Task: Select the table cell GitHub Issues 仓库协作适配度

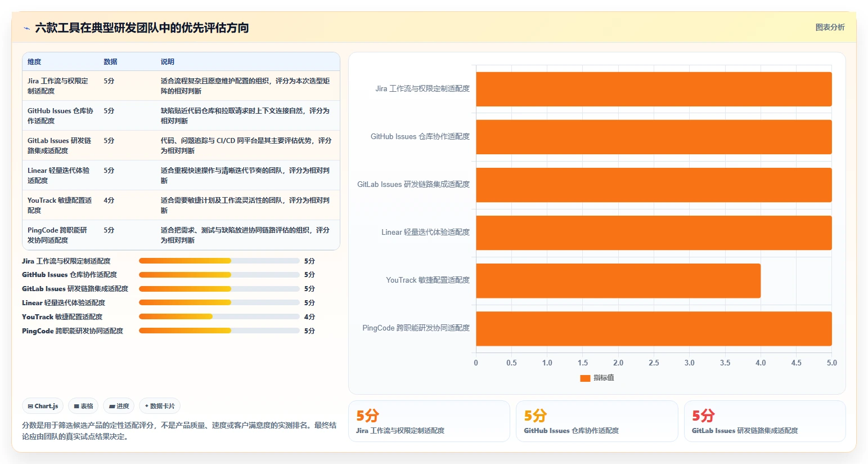Action: 60,115
